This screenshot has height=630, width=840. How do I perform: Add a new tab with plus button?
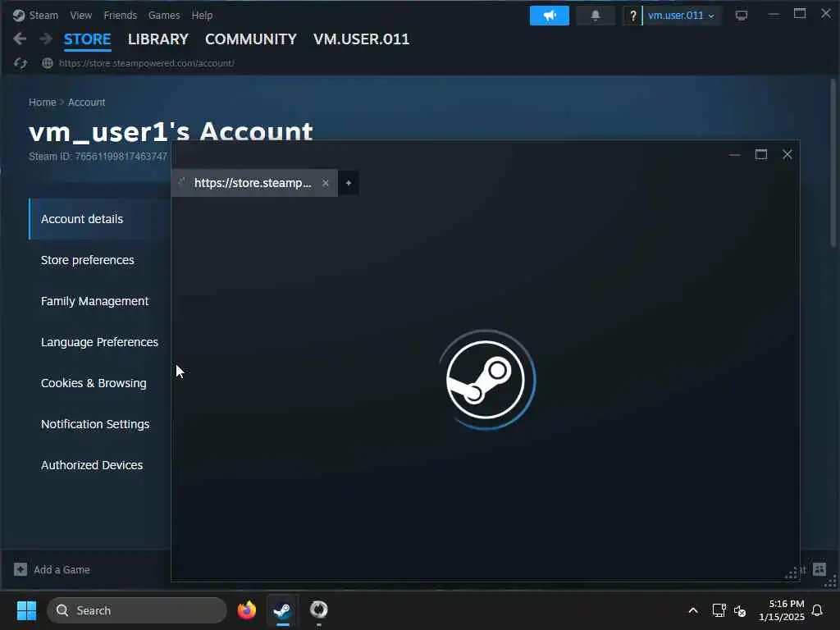(348, 183)
